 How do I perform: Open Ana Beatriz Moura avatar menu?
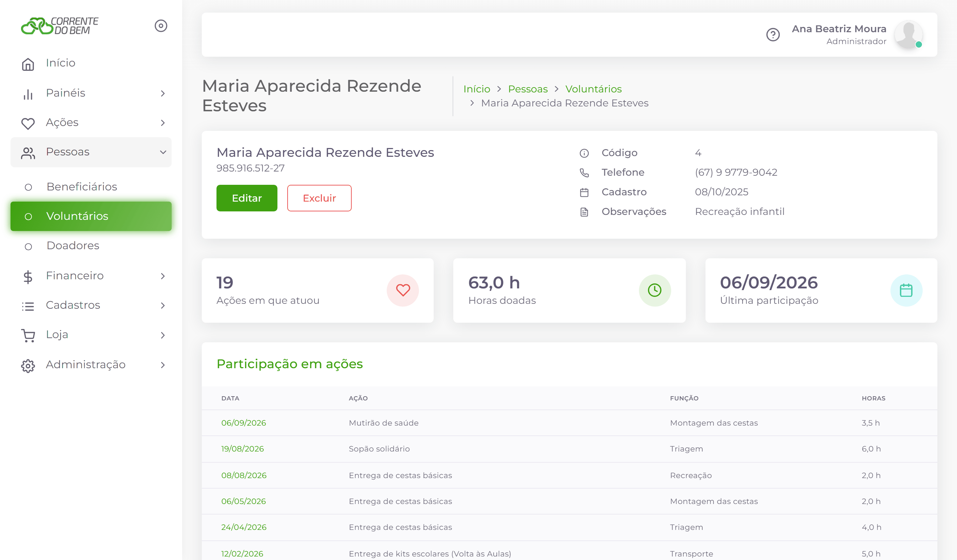[x=908, y=35]
